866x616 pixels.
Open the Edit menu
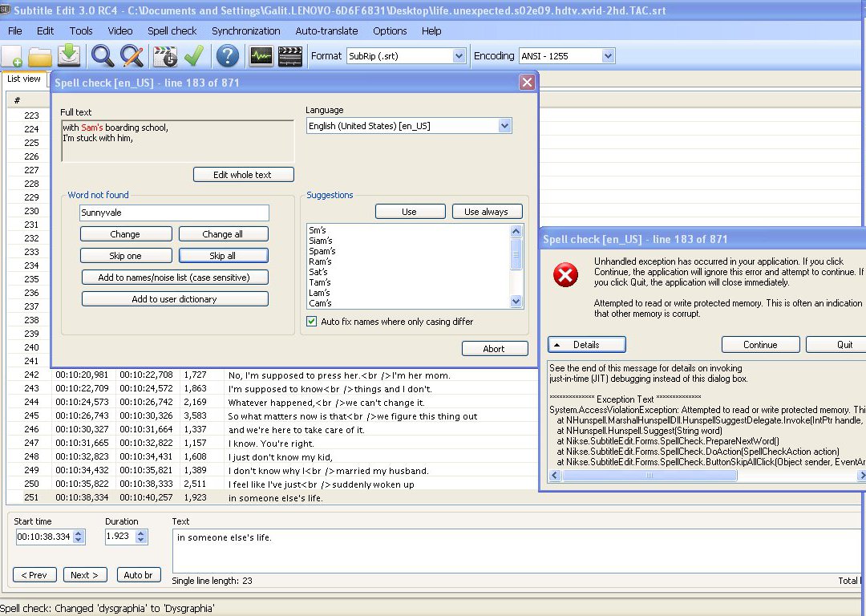[x=45, y=31]
